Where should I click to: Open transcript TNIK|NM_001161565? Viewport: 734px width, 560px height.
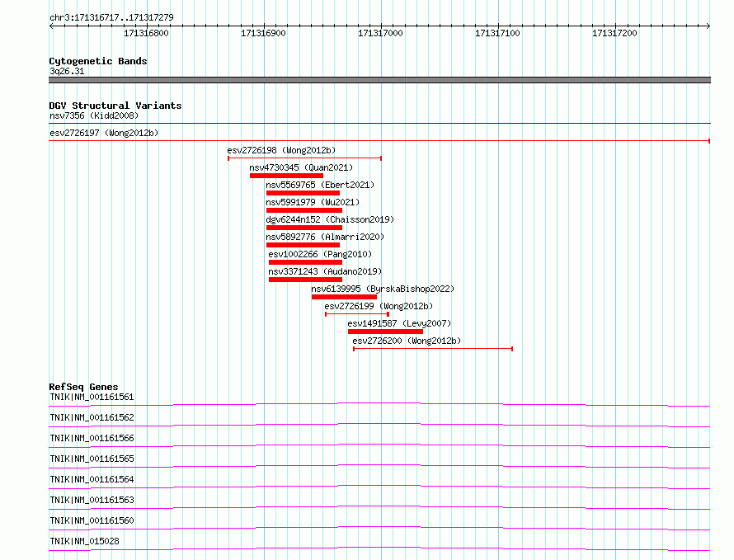[92, 459]
